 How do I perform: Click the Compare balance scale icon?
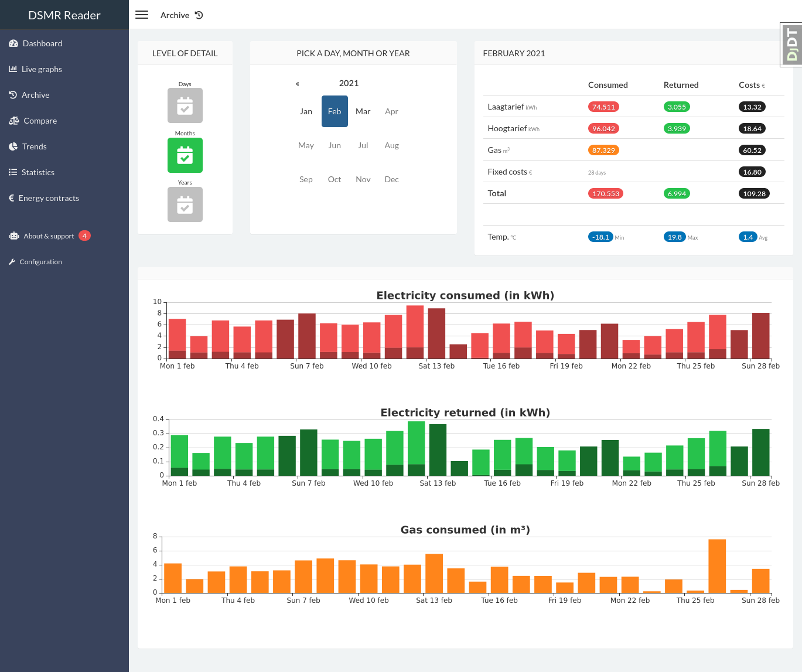coord(14,121)
